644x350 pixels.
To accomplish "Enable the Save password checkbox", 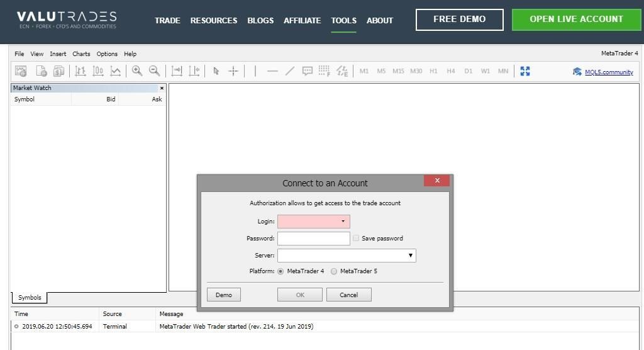I will click(356, 238).
